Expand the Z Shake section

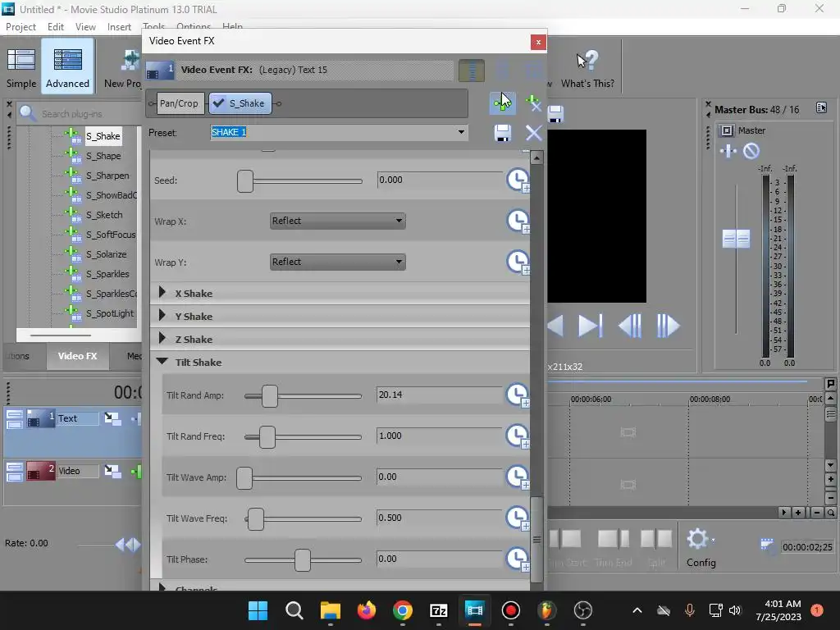(x=162, y=338)
